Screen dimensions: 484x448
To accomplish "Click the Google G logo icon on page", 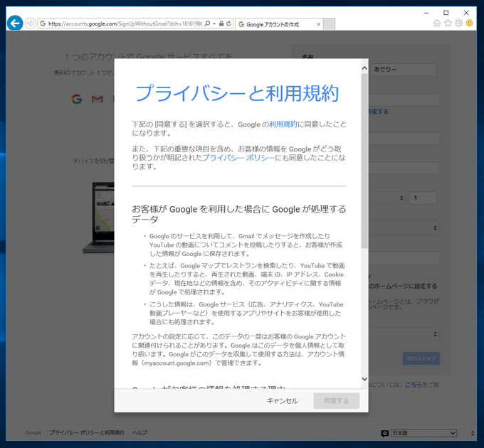I will coord(77,99).
